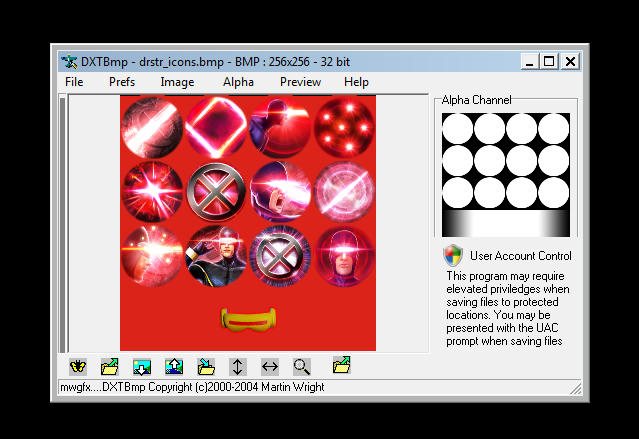Click the status bar copyright text
639x439 pixels.
point(192,387)
